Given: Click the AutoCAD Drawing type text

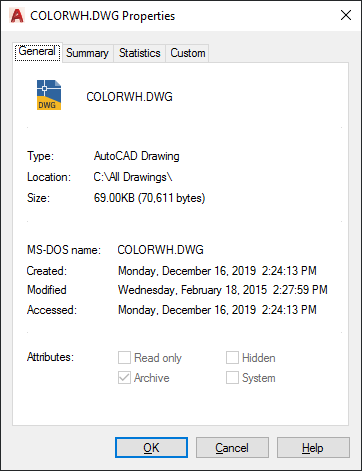Looking at the screenshot, I should (x=136, y=156).
